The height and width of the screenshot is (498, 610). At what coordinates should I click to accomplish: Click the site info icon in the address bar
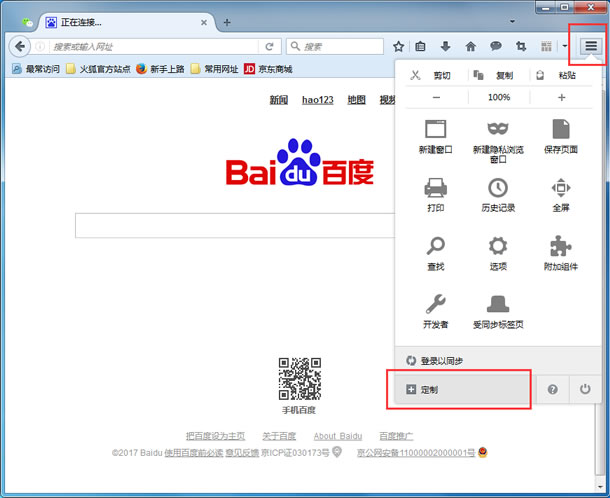40,47
